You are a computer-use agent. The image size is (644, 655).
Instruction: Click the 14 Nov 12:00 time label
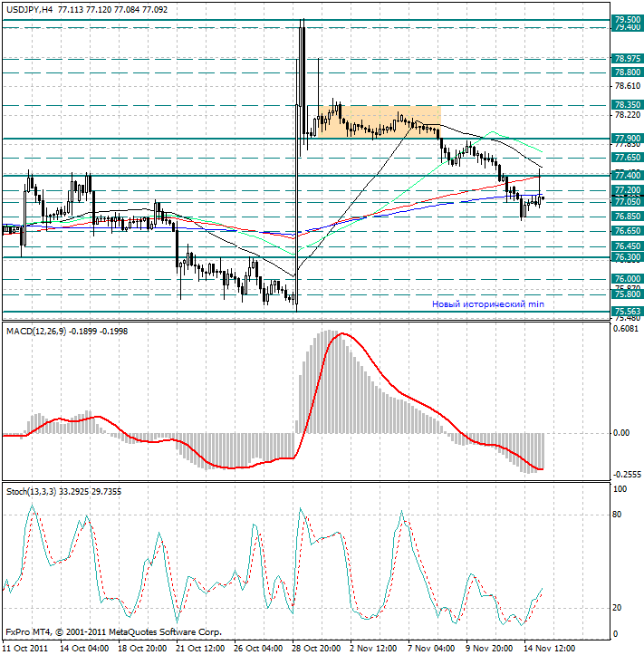(x=550, y=649)
